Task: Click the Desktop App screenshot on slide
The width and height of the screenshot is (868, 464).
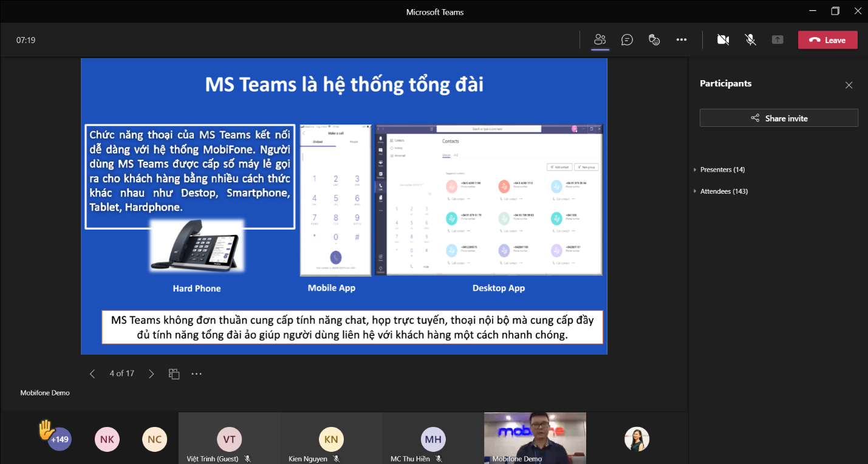Action: [489, 200]
